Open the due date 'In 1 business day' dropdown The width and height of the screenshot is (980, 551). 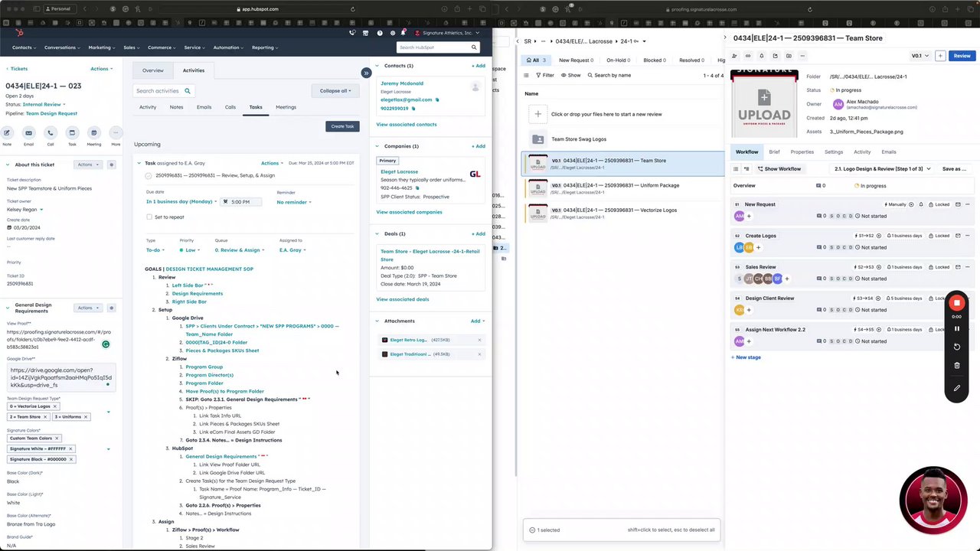pos(182,202)
